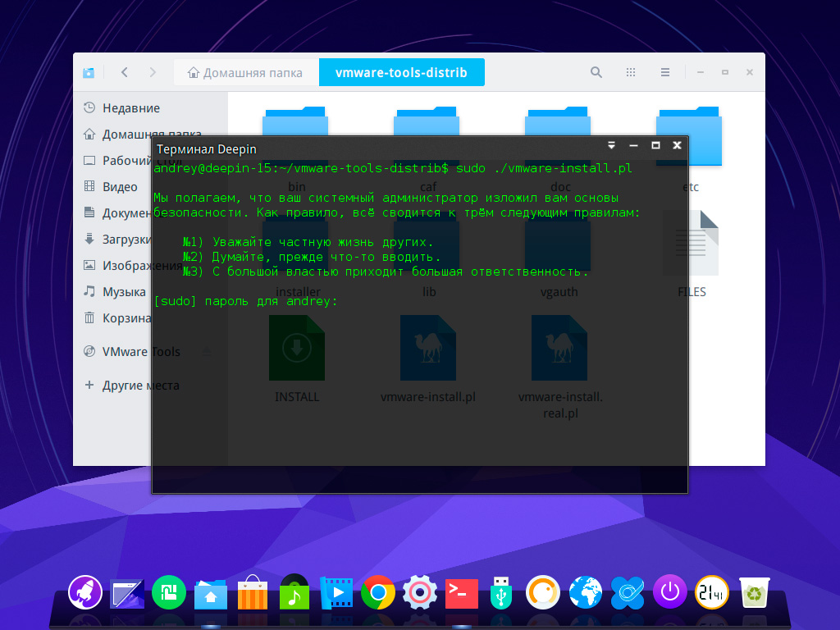Open Корзина in the sidebar
The image size is (840, 630).
[x=125, y=318]
